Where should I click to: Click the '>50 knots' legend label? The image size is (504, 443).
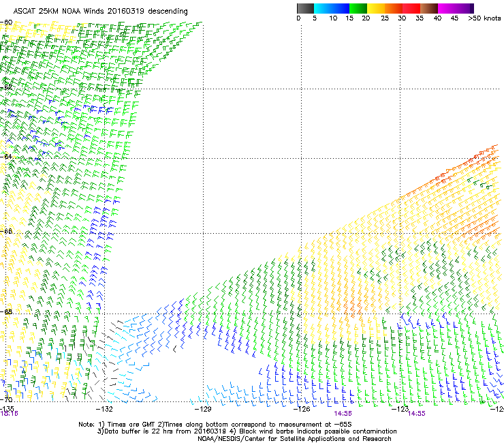pos(484,18)
